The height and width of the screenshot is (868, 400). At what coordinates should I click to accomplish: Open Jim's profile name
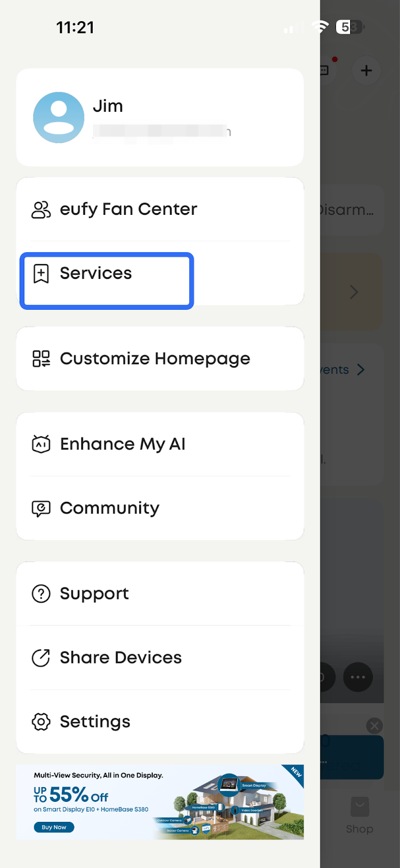coord(108,106)
